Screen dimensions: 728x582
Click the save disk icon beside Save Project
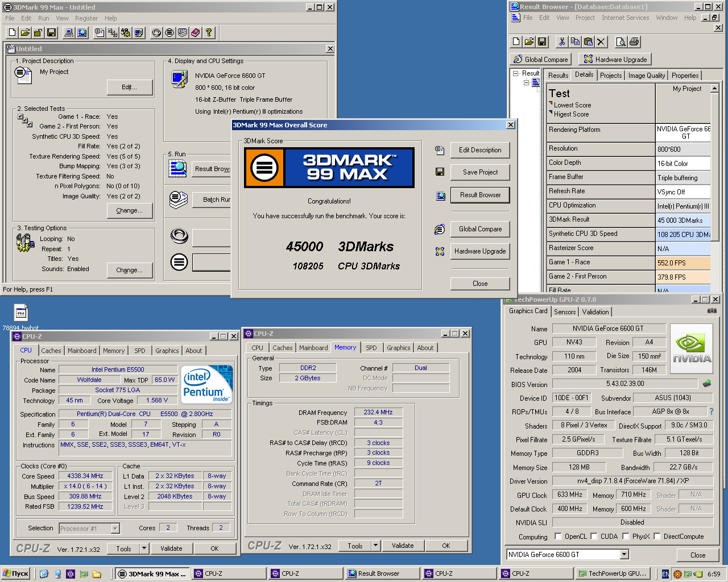coord(440,172)
